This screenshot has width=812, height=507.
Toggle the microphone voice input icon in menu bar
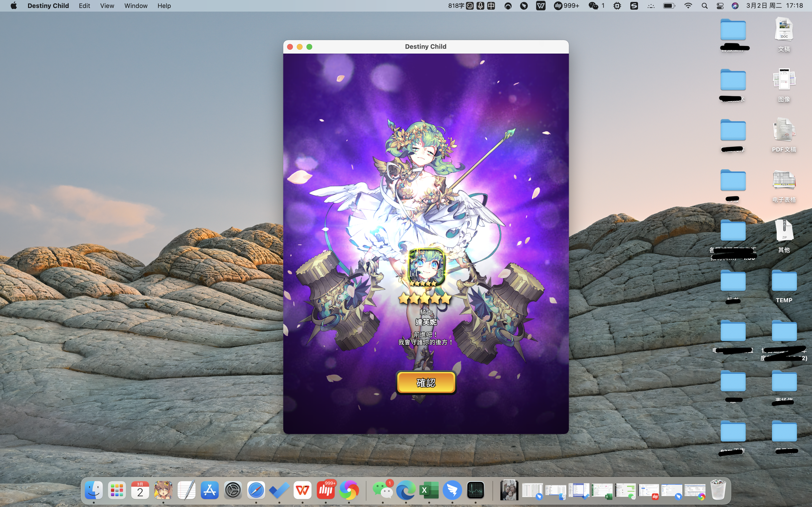(480, 6)
